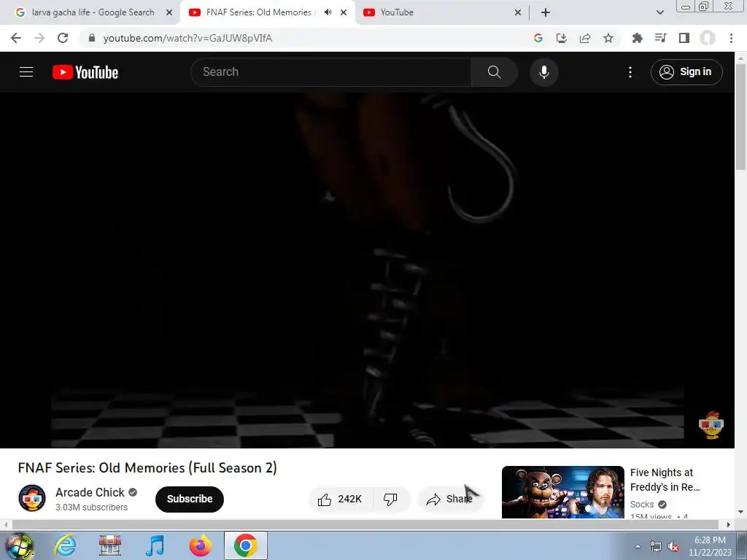Open the Windows Start menu
Image resolution: width=747 pixels, height=560 pixels.
(x=19, y=545)
